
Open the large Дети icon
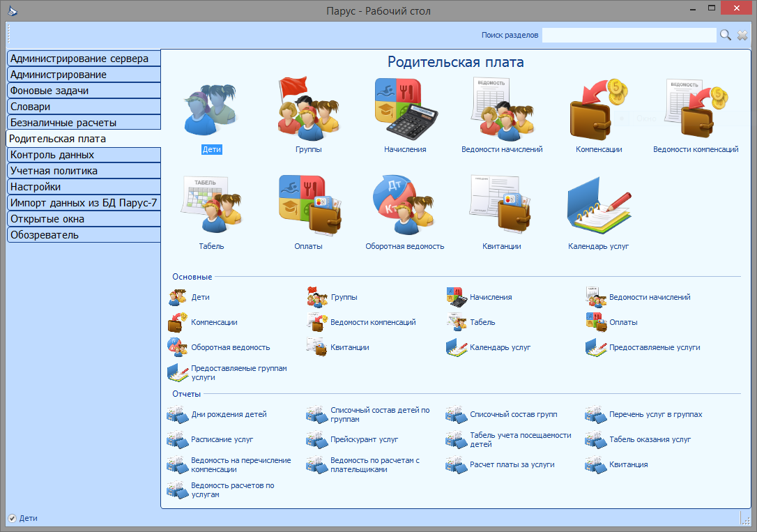pos(211,109)
